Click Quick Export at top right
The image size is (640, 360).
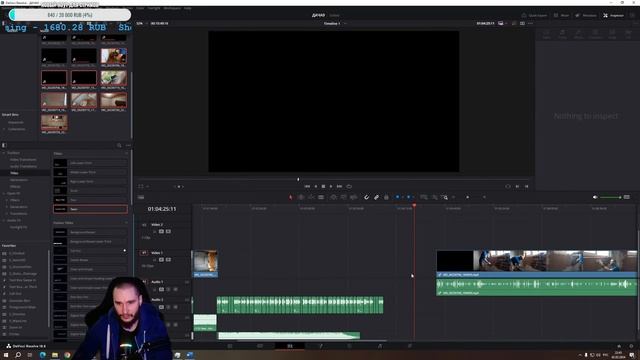pyautogui.click(x=534, y=15)
